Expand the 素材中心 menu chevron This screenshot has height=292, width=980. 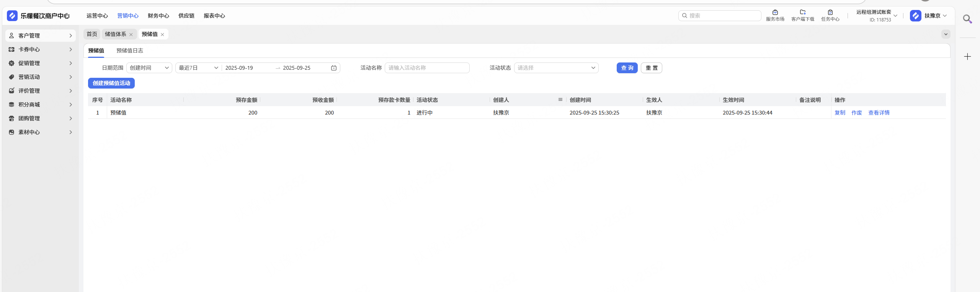tap(71, 132)
